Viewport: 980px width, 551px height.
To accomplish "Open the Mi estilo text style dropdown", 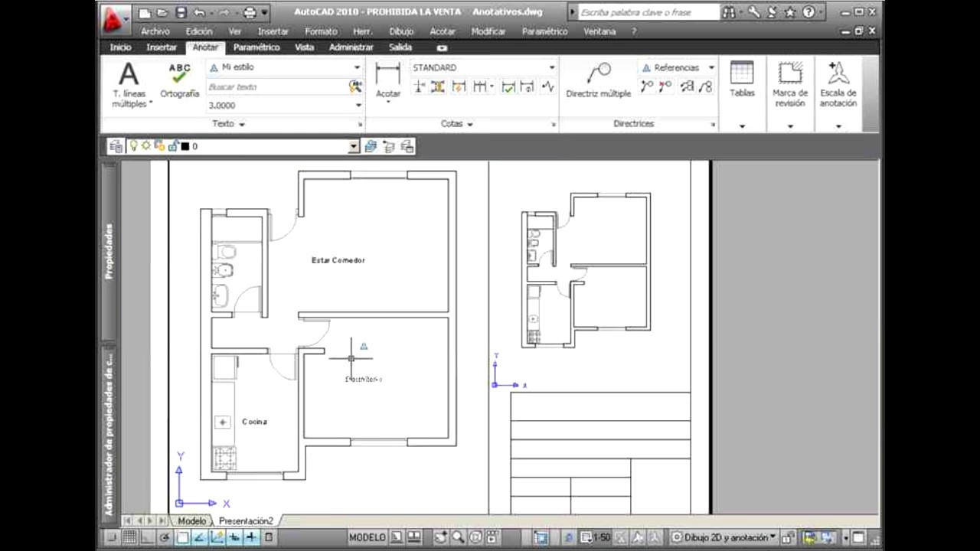I will coord(357,67).
